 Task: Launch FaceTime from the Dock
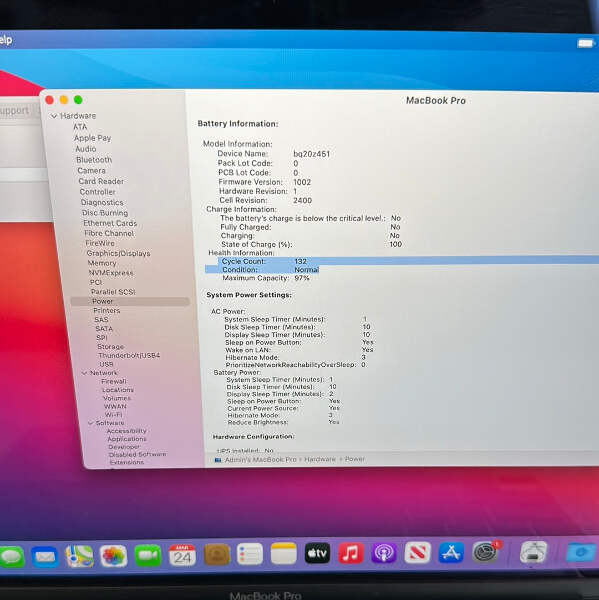[148, 556]
